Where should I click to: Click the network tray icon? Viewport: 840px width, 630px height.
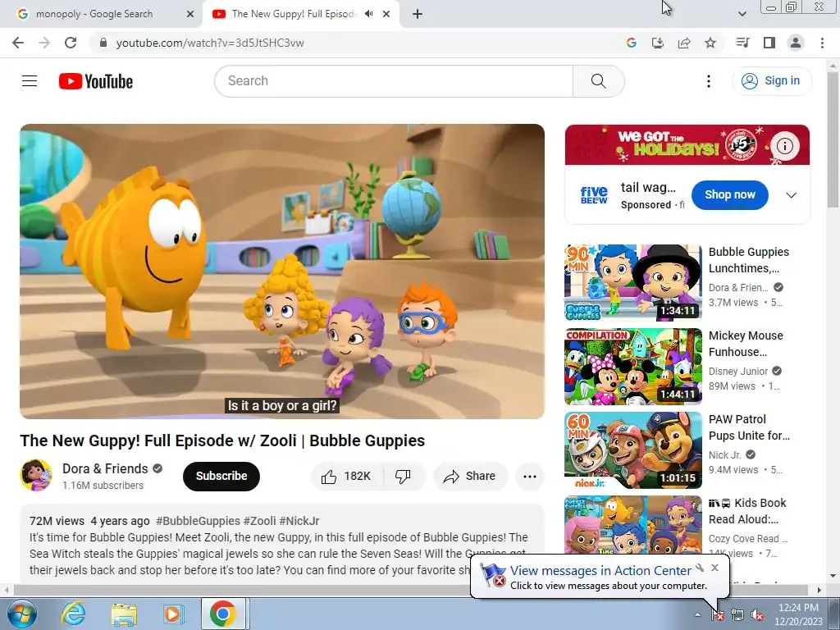(x=737, y=615)
